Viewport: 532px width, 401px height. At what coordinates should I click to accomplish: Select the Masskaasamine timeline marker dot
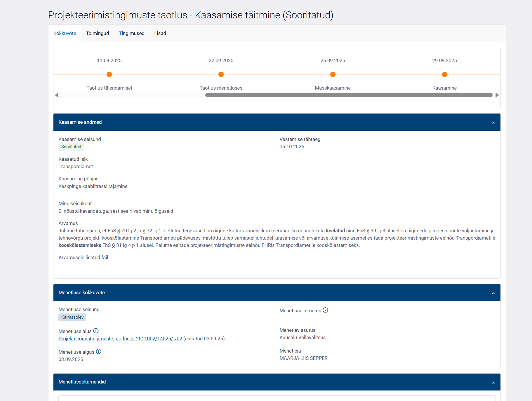point(333,74)
